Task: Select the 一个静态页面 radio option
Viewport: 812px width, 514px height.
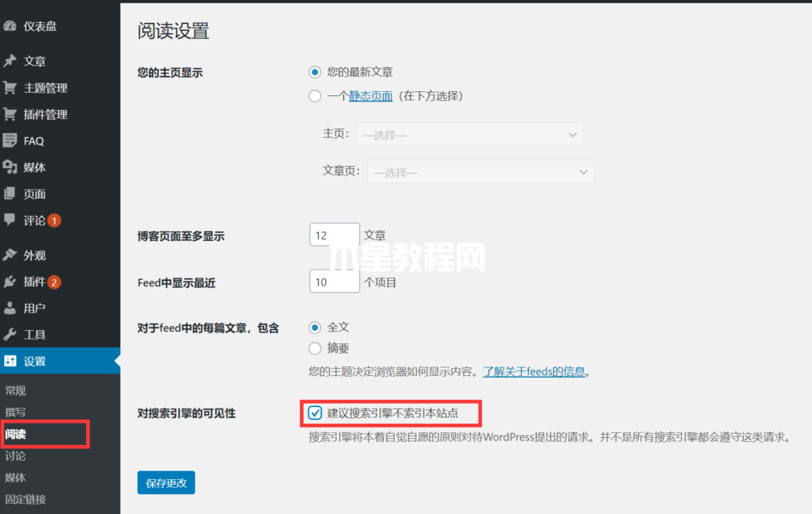Action: pyautogui.click(x=315, y=96)
